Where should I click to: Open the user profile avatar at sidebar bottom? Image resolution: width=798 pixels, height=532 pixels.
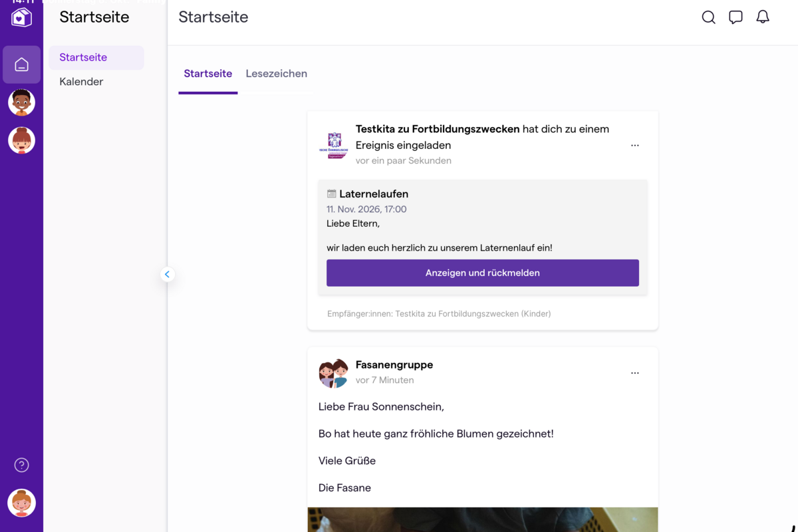(21, 503)
